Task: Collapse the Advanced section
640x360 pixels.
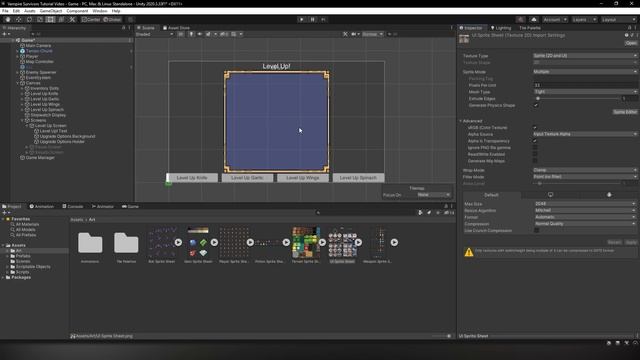Action: [461, 121]
